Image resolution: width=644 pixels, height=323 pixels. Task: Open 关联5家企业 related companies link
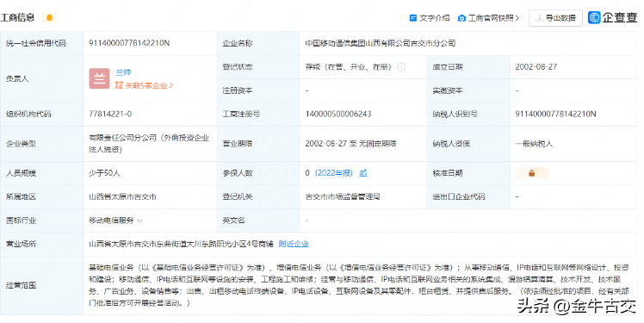pyautogui.click(x=149, y=85)
